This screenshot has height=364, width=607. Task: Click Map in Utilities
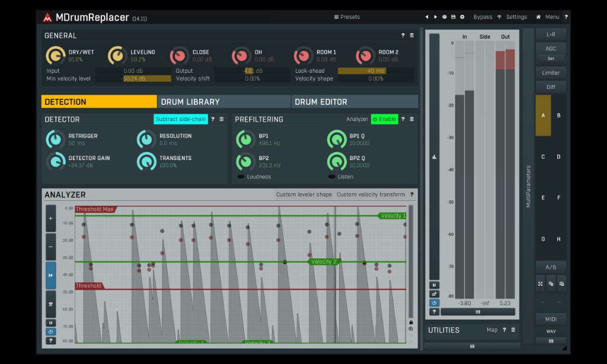point(492,330)
